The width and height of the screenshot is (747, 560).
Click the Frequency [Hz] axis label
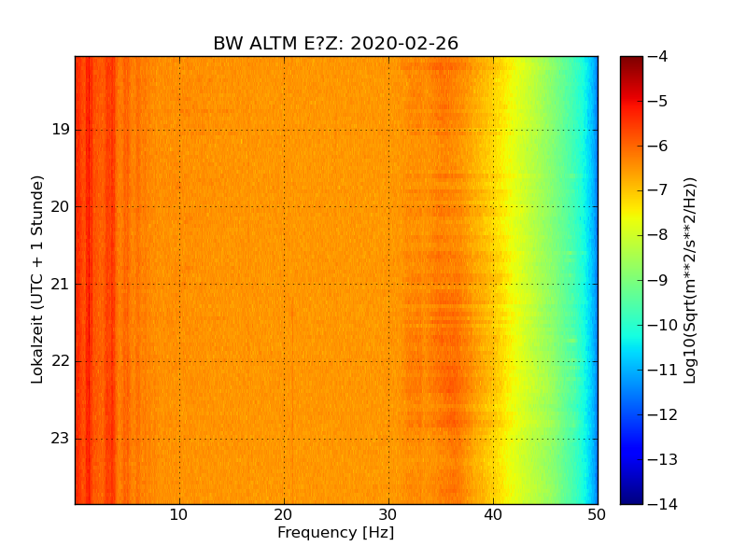tap(336, 532)
